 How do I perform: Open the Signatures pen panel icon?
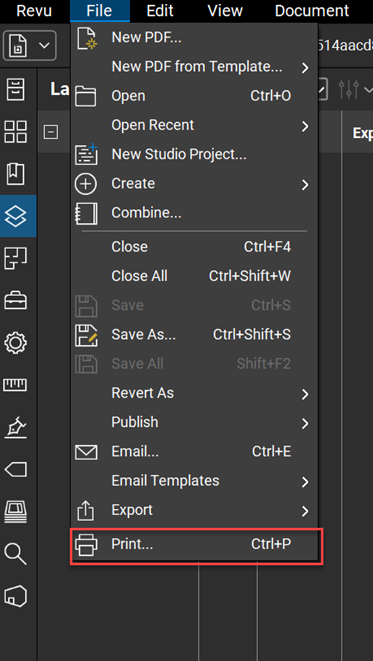[16, 427]
